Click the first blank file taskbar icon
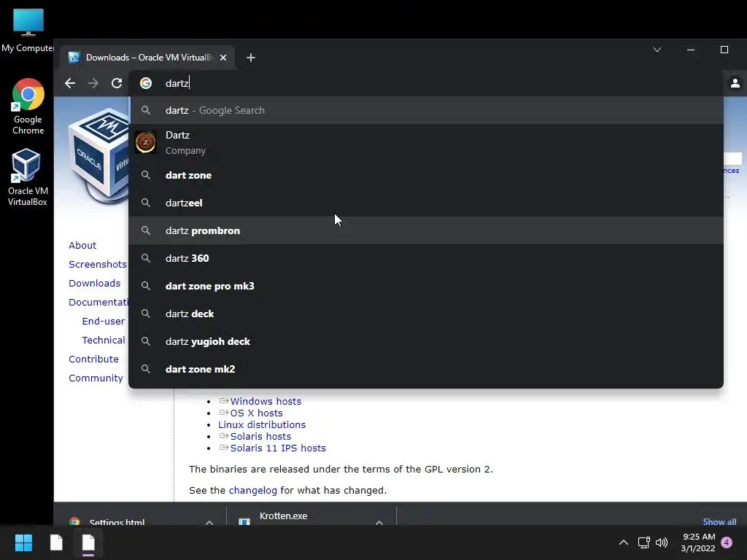 56,542
